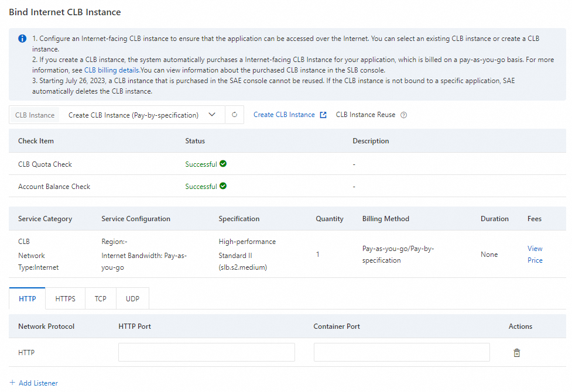Click the Account Balance Check success icon

[x=223, y=186]
